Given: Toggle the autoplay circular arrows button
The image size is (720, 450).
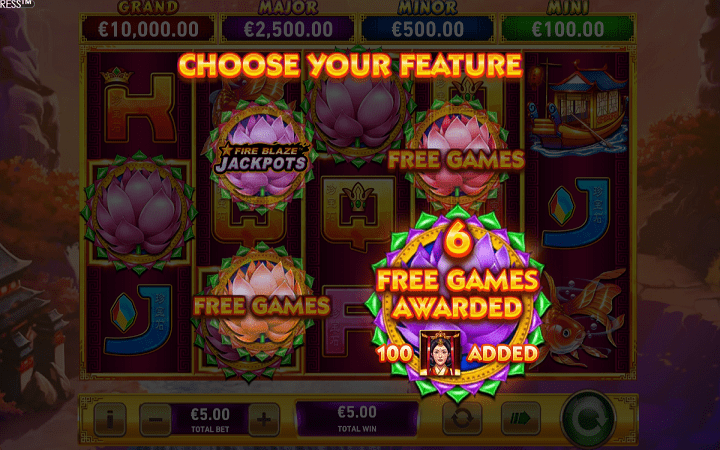Looking at the screenshot, I should (462, 418).
